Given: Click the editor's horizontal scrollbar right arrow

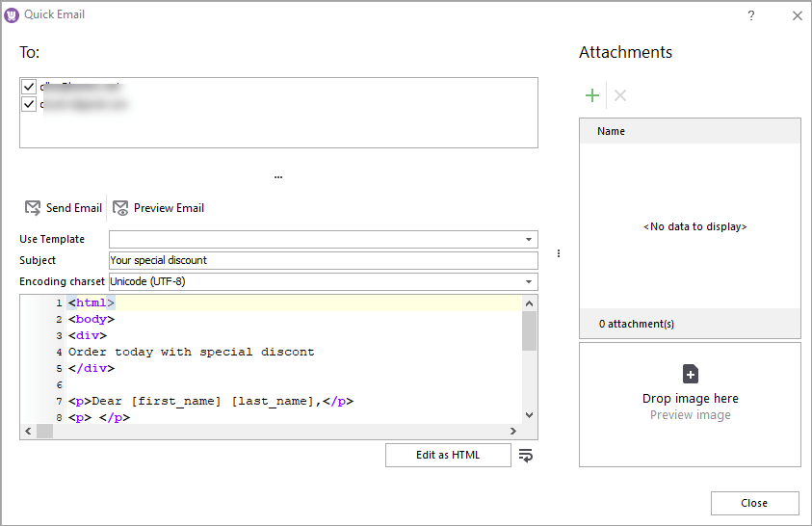Looking at the screenshot, I should point(514,431).
